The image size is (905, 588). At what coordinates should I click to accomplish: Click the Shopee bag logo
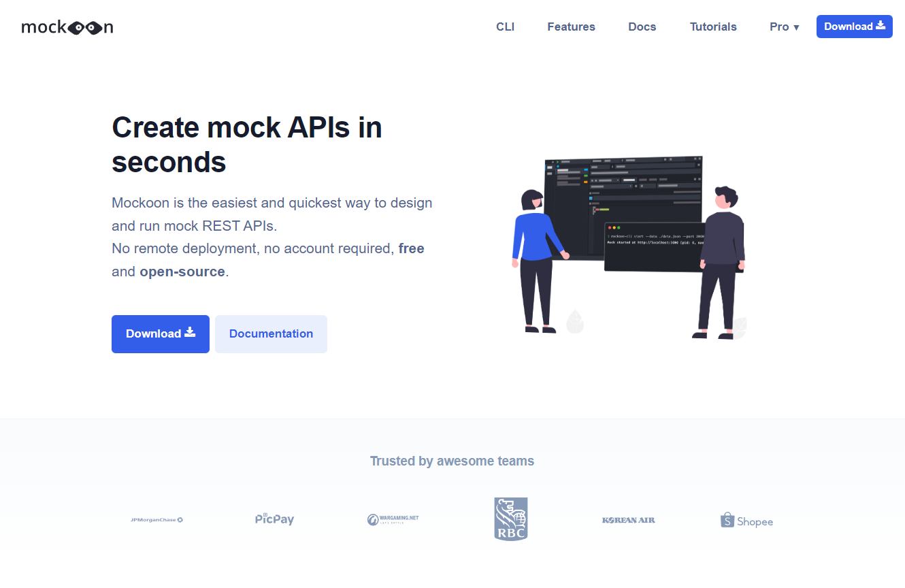tap(746, 521)
